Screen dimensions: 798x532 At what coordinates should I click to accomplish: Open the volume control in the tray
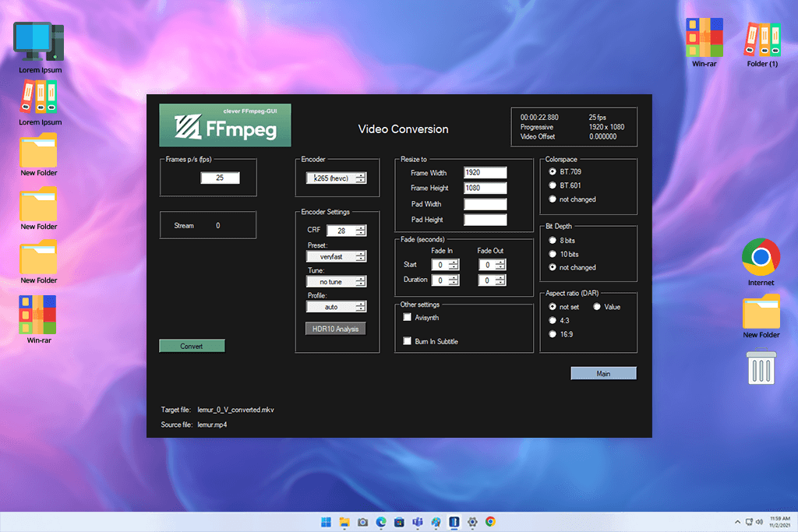pos(759,522)
